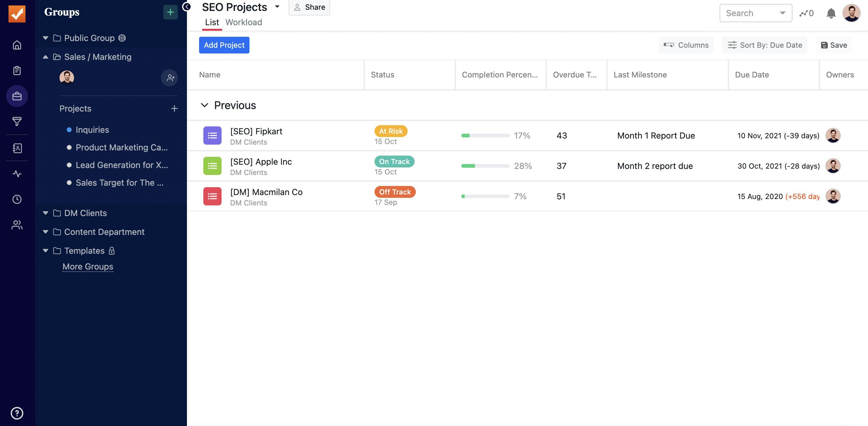Image resolution: width=868 pixels, height=426 pixels.
Task: Click the purple list icon for [SEO] Fipkart
Action: (212, 136)
